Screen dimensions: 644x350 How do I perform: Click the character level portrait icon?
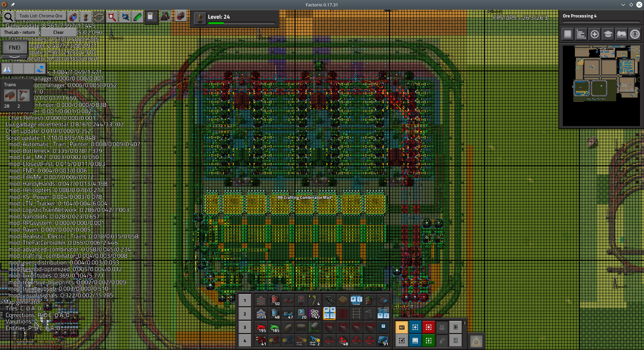tap(200, 18)
